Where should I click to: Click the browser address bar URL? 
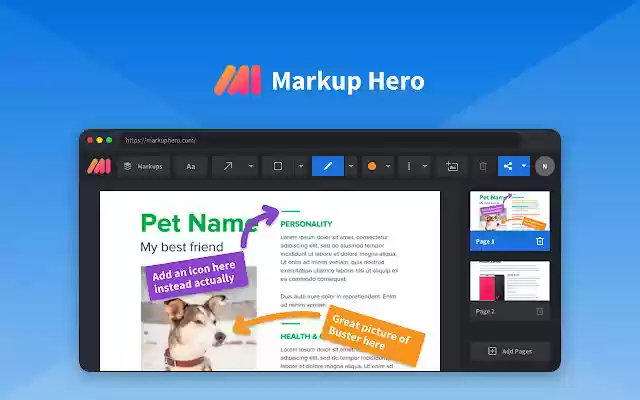click(x=160, y=140)
